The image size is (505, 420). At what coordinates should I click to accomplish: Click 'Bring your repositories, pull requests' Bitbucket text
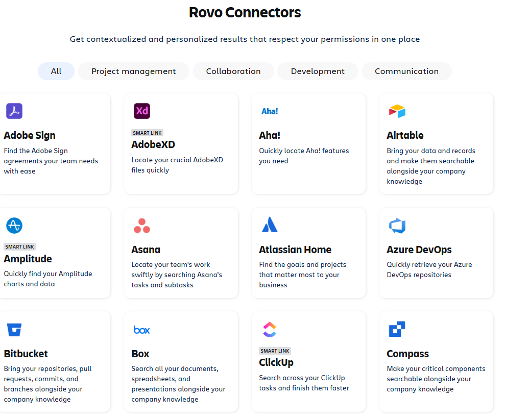(x=47, y=384)
